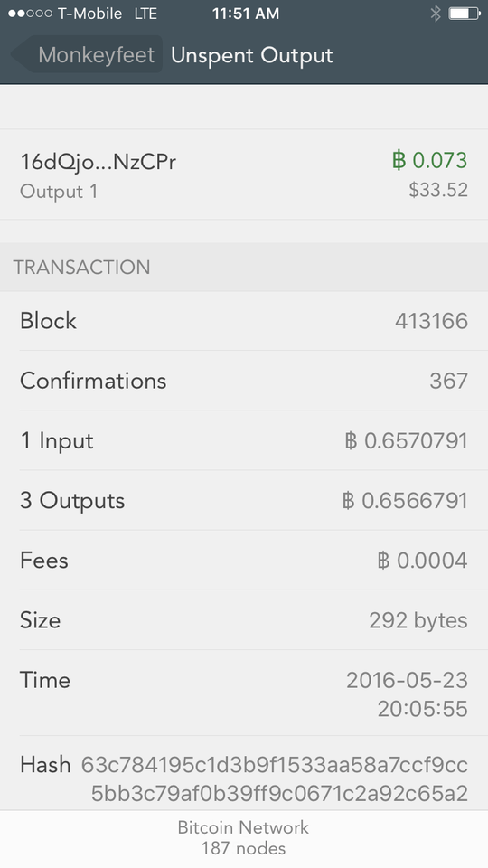Tap the transaction Hash value
The height and width of the screenshot is (868, 488).
tap(275, 779)
